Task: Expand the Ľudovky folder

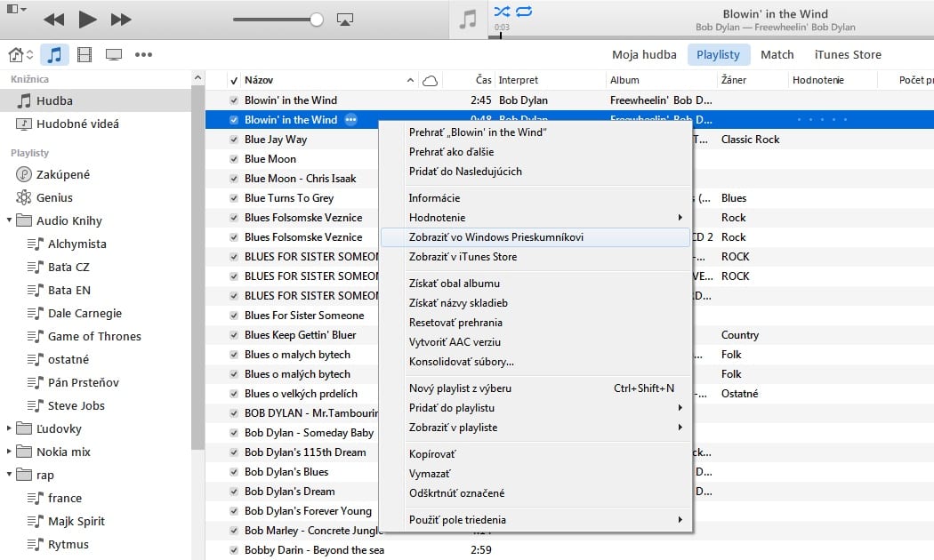Action: [9, 428]
